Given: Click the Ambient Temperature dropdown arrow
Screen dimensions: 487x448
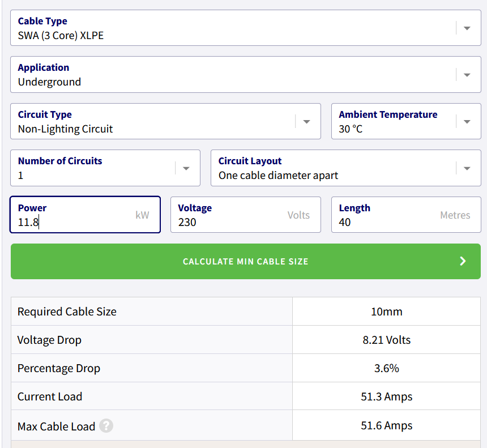Looking at the screenshot, I should pyautogui.click(x=467, y=122).
